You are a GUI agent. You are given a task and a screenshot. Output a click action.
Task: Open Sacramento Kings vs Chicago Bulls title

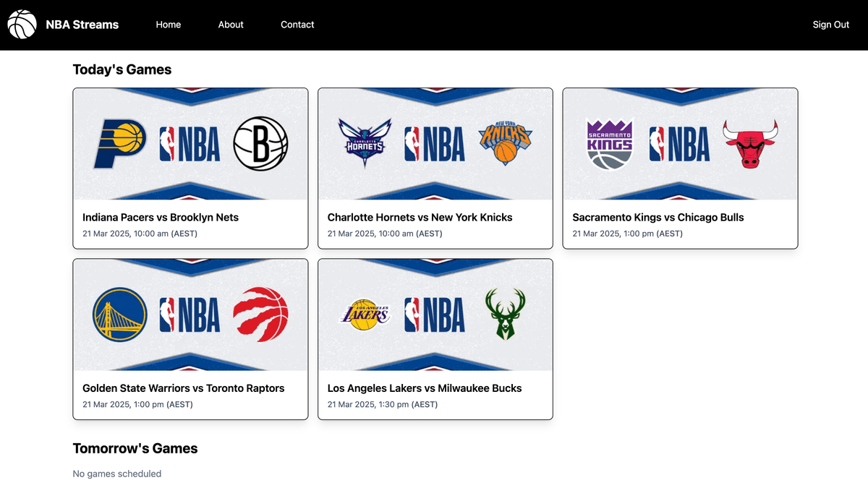(x=658, y=217)
